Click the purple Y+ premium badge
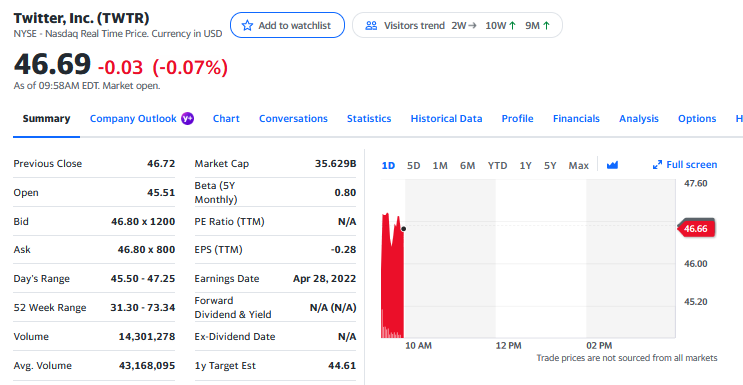 coord(188,119)
